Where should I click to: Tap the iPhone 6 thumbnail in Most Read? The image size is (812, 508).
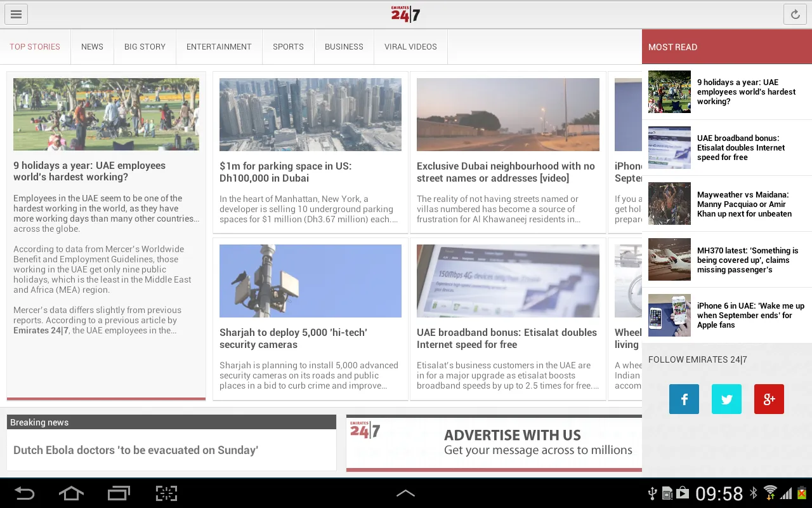[x=669, y=315]
